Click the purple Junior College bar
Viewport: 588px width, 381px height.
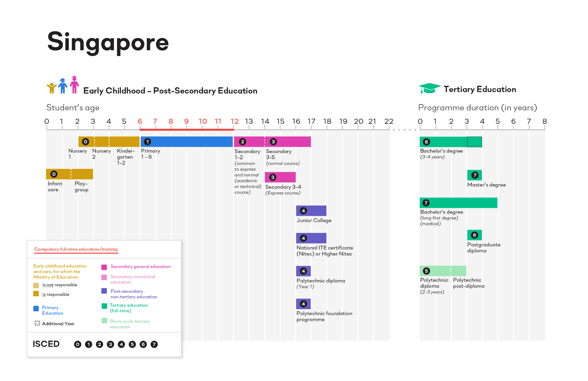coord(311,211)
